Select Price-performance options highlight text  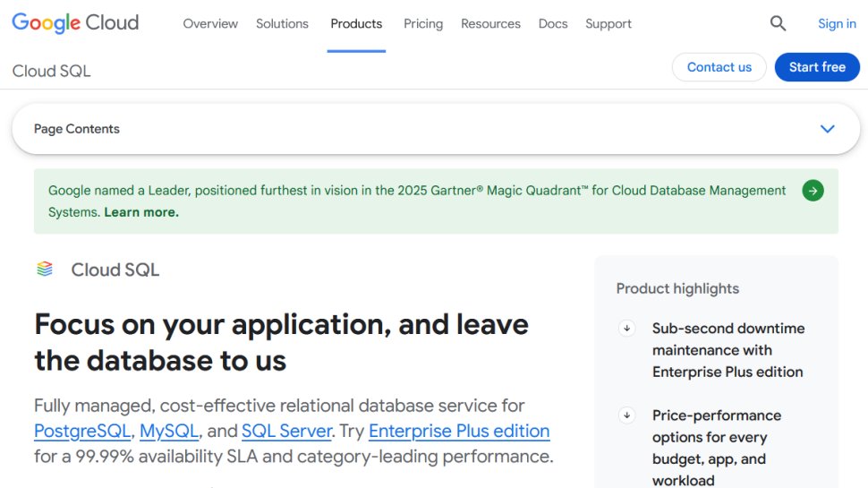(717, 448)
